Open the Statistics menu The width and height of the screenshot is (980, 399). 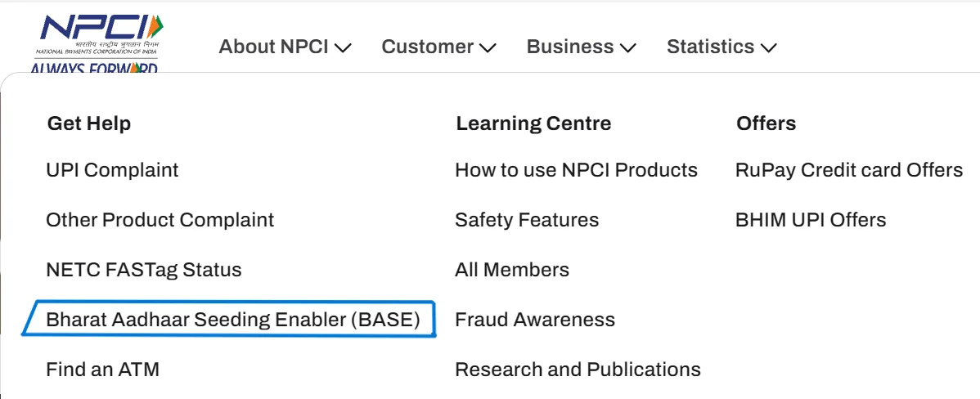pos(710,47)
